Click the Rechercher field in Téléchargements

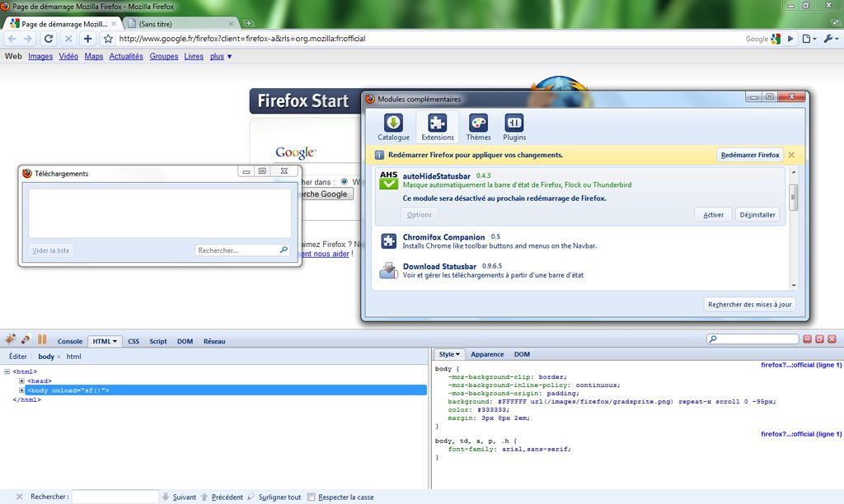(237, 250)
